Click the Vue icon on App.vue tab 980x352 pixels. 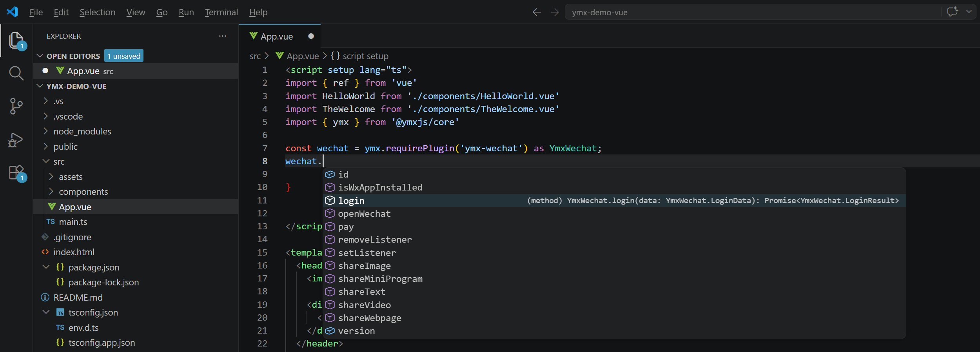click(x=254, y=36)
